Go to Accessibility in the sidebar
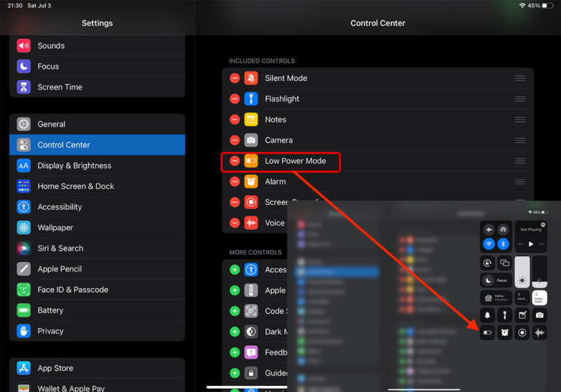Viewport: 561px width, 392px height. [x=97, y=207]
